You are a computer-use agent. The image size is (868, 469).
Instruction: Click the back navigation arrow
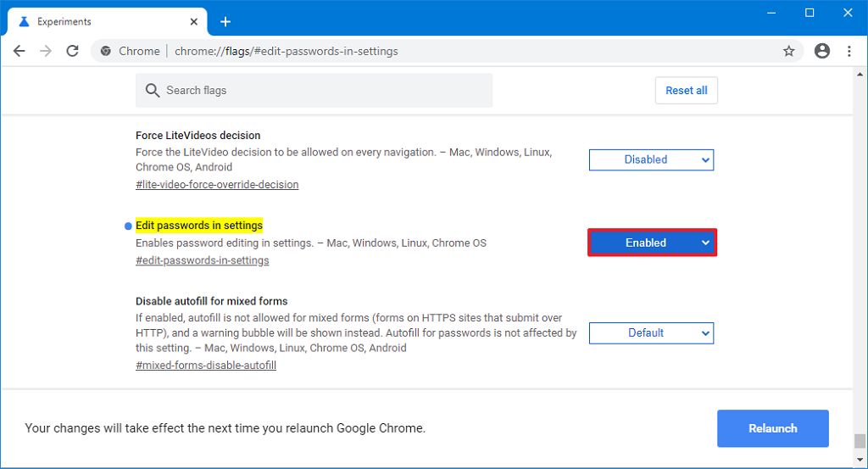click(x=19, y=51)
